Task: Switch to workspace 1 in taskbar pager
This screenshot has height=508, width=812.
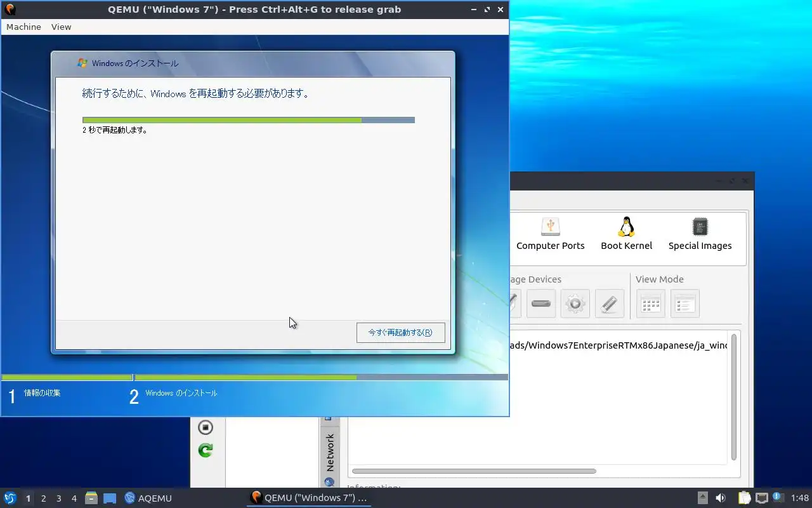Action: click(x=28, y=498)
